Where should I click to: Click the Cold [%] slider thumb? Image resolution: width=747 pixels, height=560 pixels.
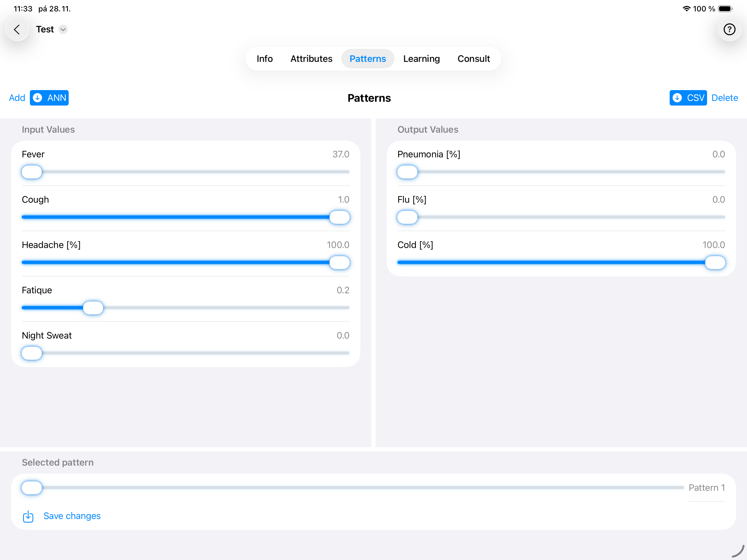coord(715,262)
